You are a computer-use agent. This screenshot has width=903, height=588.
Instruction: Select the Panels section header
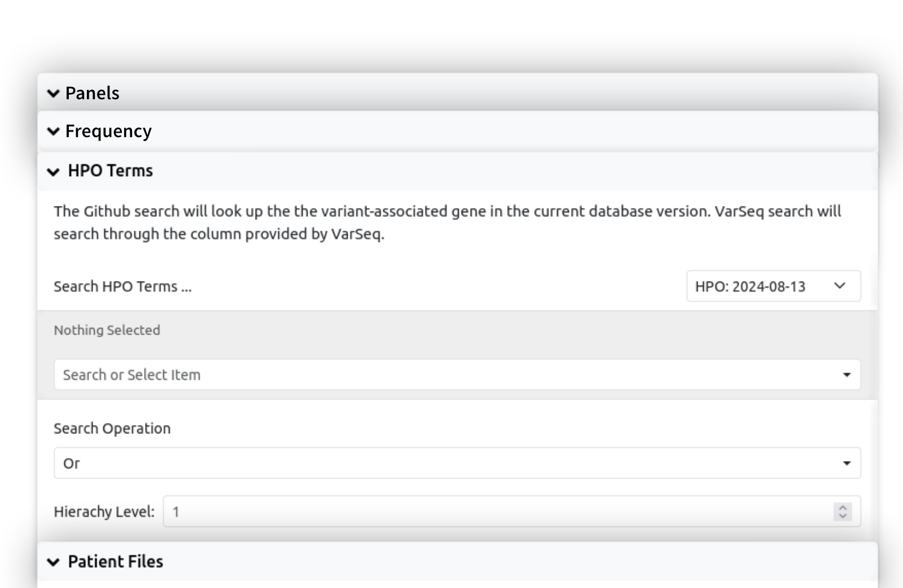click(x=91, y=94)
